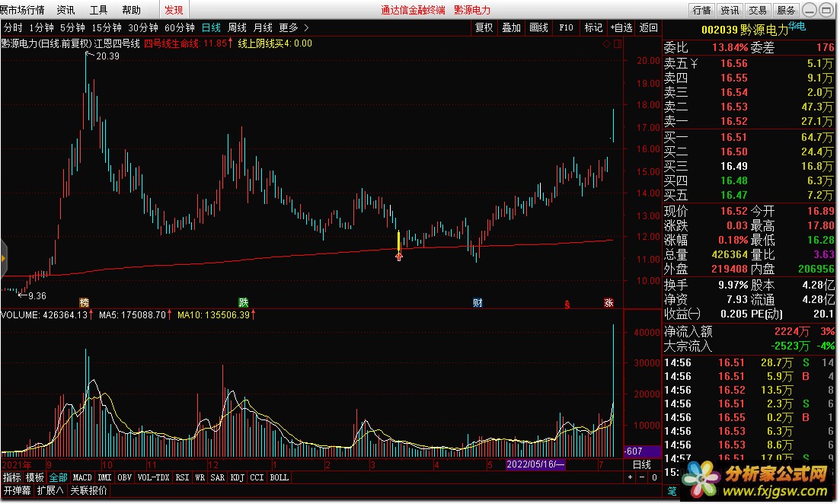Click the stock name 002039 黔源电力

(745, 30)
